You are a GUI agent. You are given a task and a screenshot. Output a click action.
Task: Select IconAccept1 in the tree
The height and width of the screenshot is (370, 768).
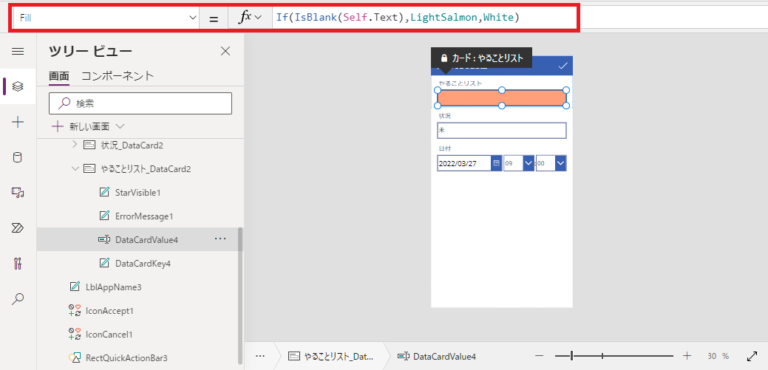(109, 311)
